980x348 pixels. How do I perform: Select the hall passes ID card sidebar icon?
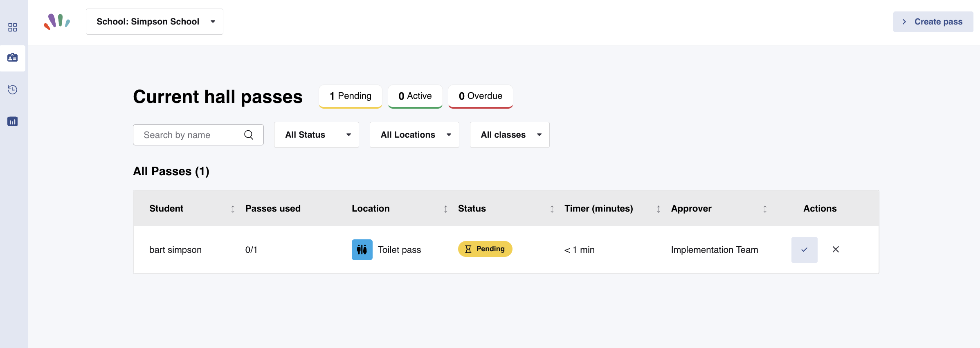13,58
